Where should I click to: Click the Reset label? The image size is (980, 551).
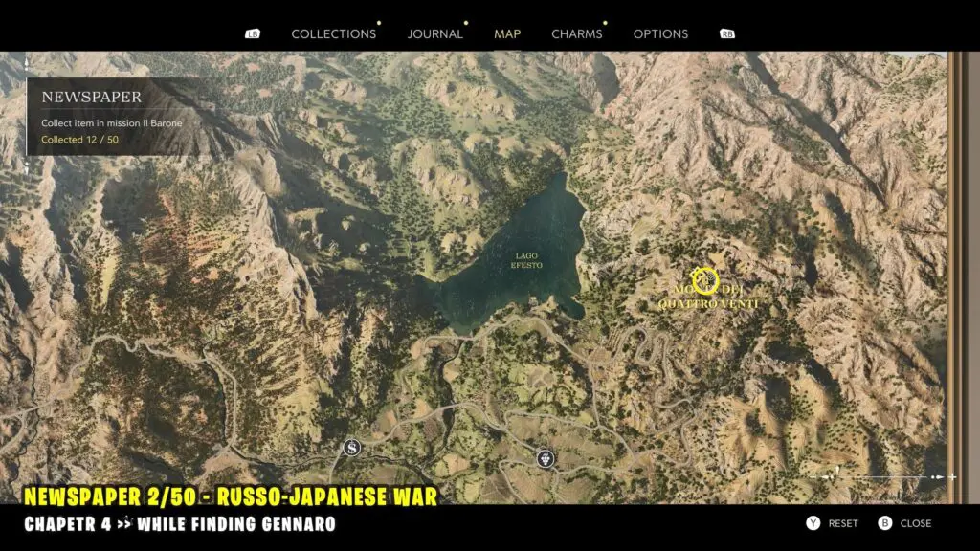[x=843, y=523]
